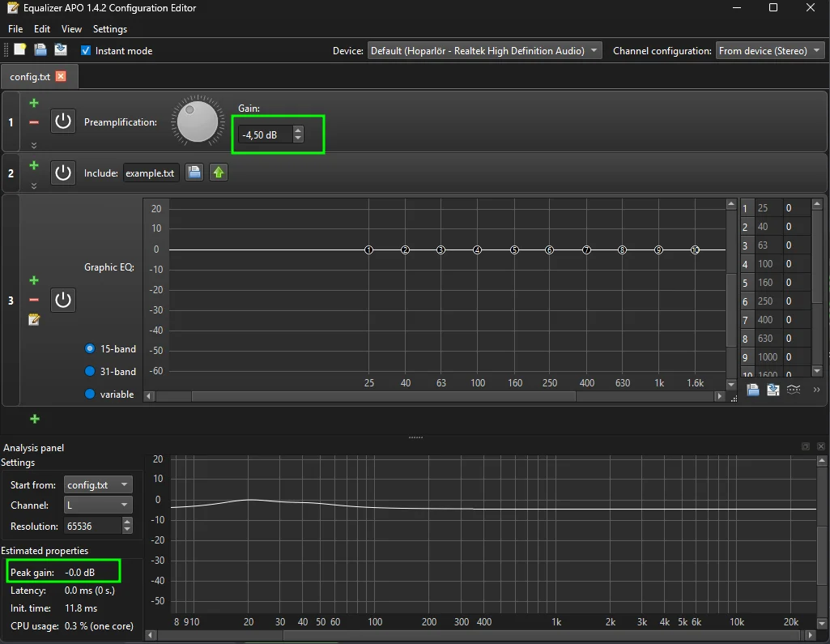Select the 31-band radio option
The image size is (830, 644).
pyautogui.click(x=89, y=371)
